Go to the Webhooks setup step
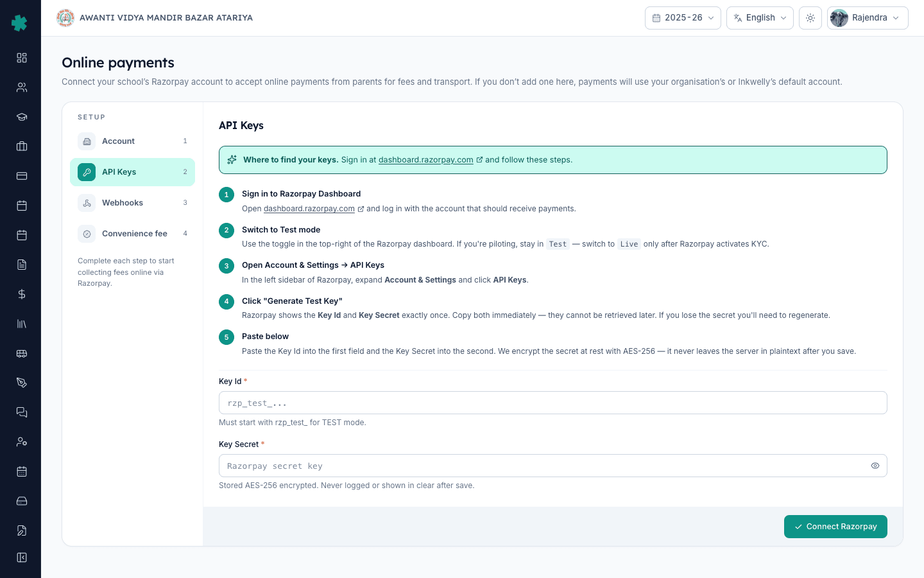This screenshot has width=924, height=578. (x=132, y=203)
